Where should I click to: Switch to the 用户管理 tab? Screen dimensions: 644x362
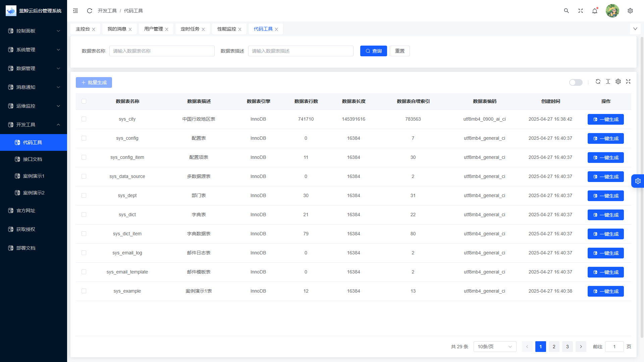154,29
